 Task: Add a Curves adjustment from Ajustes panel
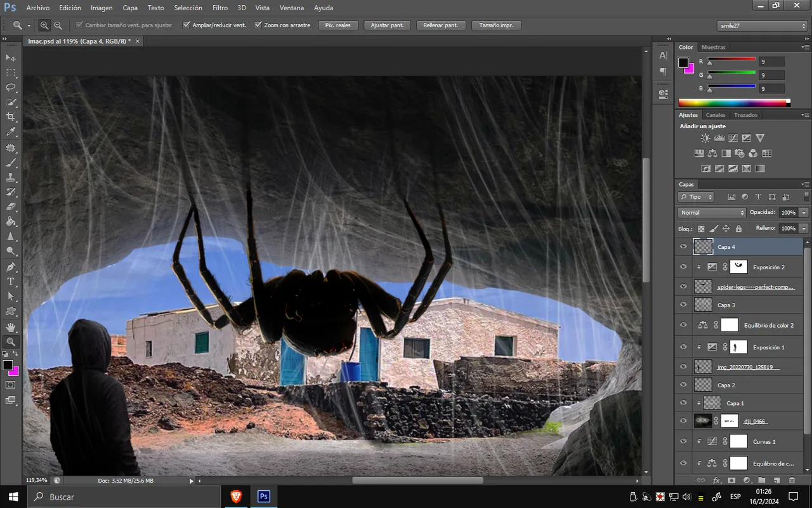pyautogui.click(x=733, y=138)
